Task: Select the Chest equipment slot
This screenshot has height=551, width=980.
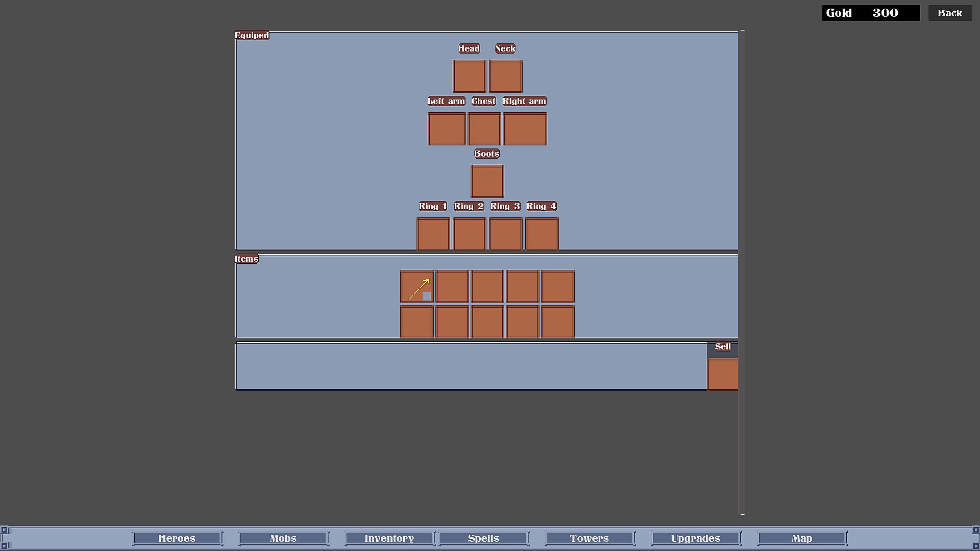Action: coord(484,129)
